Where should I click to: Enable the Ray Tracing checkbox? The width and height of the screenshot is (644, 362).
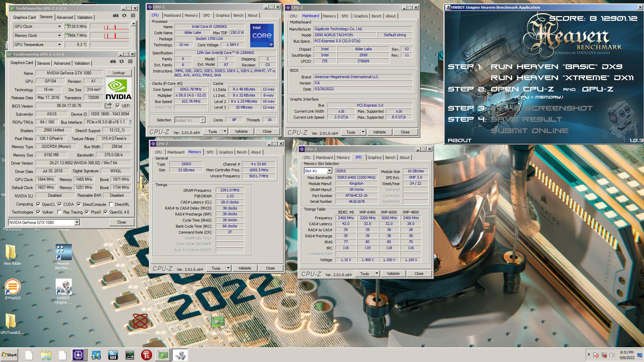59,212
